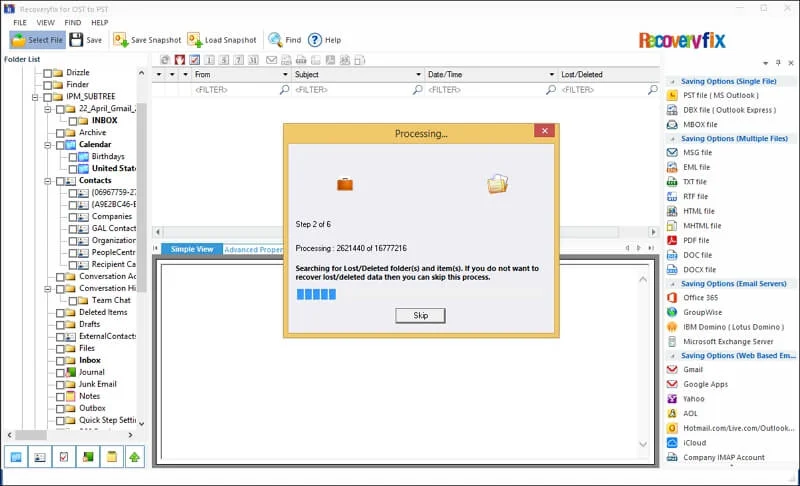The image size is (800, 486).
Task: Open the Subject column dropdown arrow
Action: click(x=418, y=74)
